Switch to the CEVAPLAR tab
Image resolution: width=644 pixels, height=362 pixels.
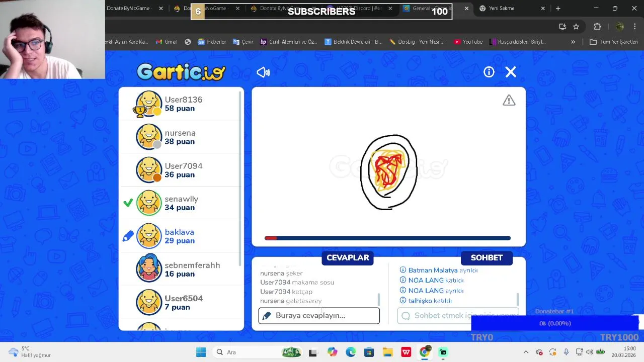click(x=348, y=258)
